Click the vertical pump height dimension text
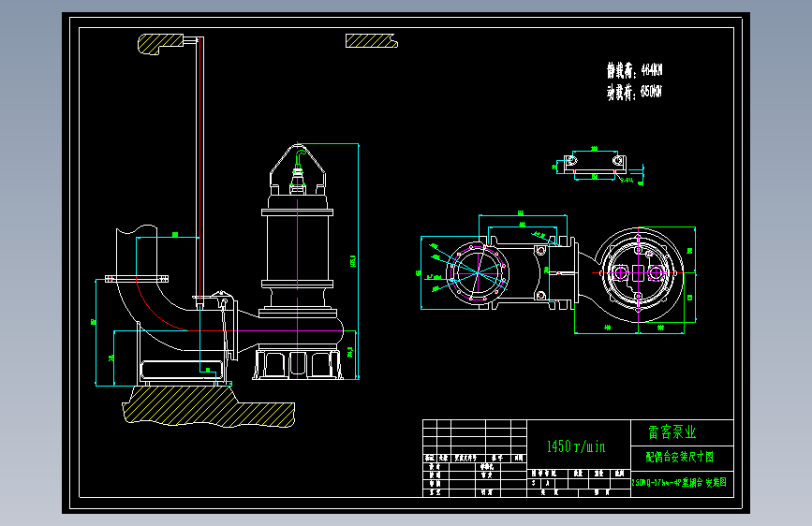This screenshot has width=812, height=526. pos(353,260)
